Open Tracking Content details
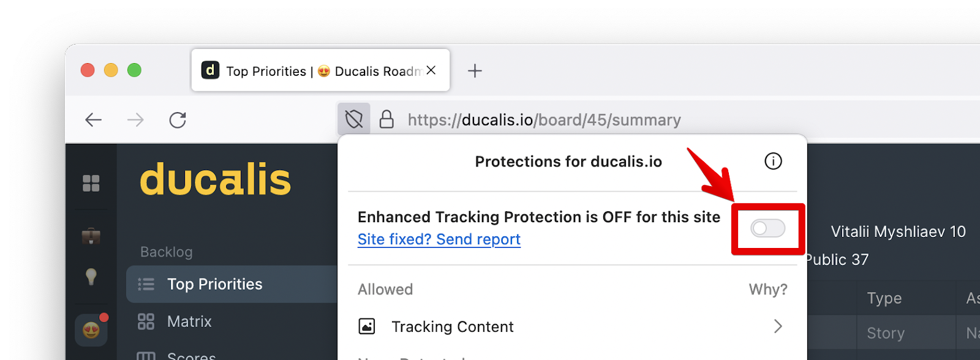Screen dimensions: 980x360 click(x=452, y=326)
